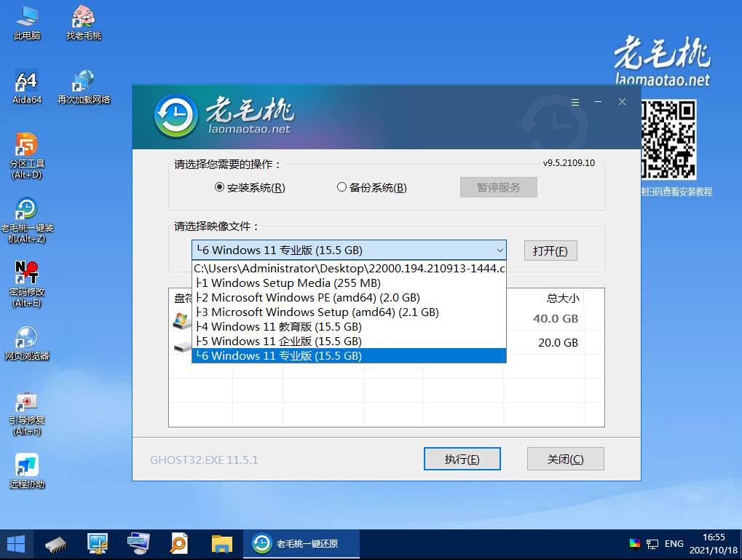Open 再次加载网络 desktop shortcut
Screen dimensions: 742x560
(x=84, y=87)
